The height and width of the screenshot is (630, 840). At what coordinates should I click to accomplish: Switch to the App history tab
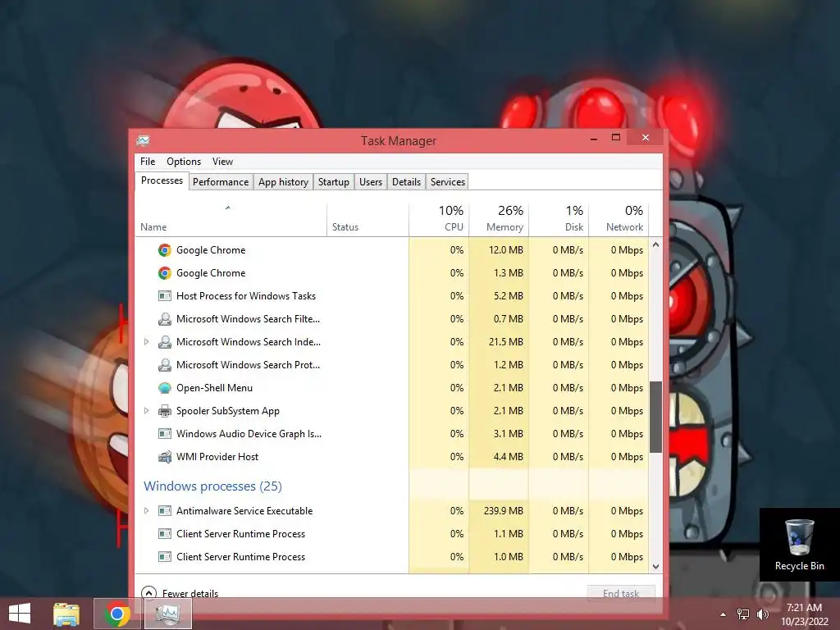pyautogui.click(x=283, y=181)
